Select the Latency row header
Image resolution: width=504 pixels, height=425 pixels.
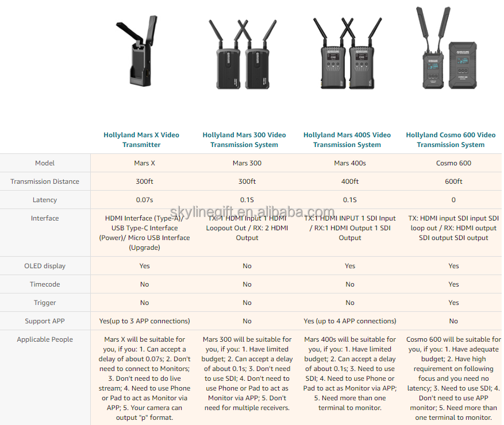45,200
